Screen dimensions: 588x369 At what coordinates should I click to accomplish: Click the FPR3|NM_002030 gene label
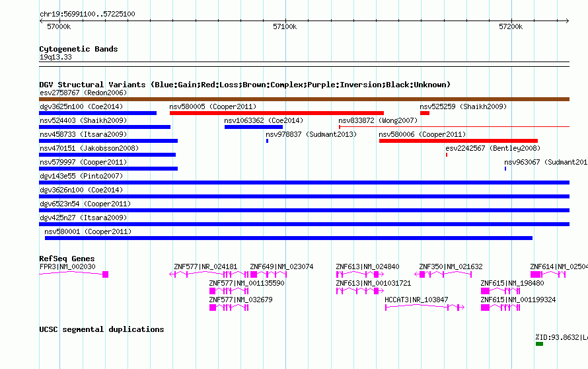point(67,267)
